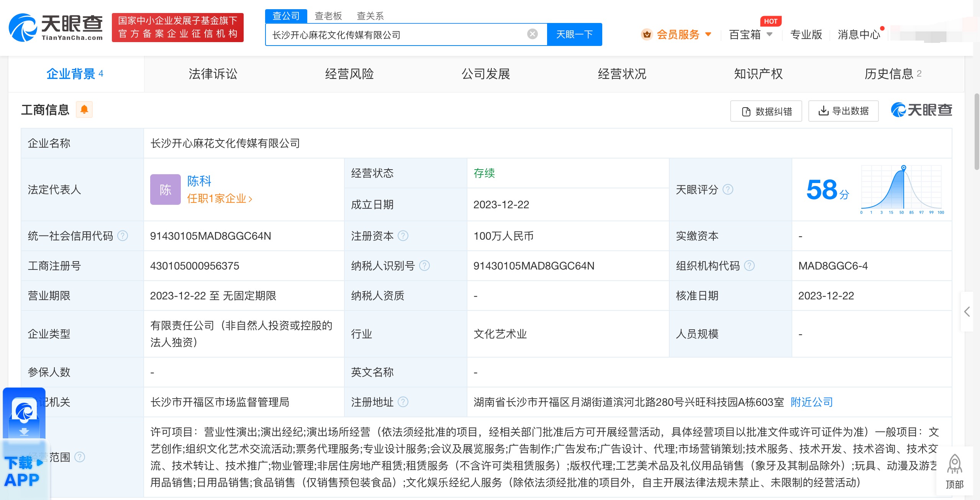Click the HOT badge above 百宝箱
The height and width of the screenshot is (500, 980).
(x=771, y=21)
